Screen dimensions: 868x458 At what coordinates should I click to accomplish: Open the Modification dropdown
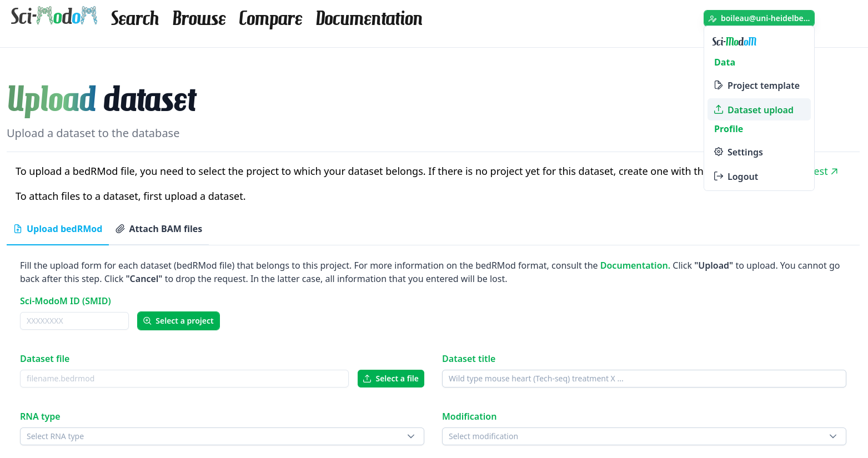tap(644, 436)
